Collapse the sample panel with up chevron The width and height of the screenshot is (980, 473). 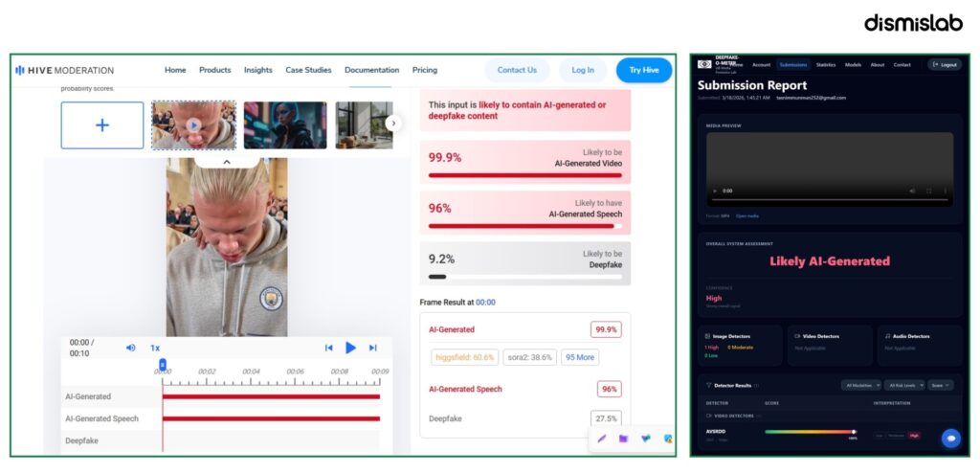pyautogui.click(x=227, y=162)
